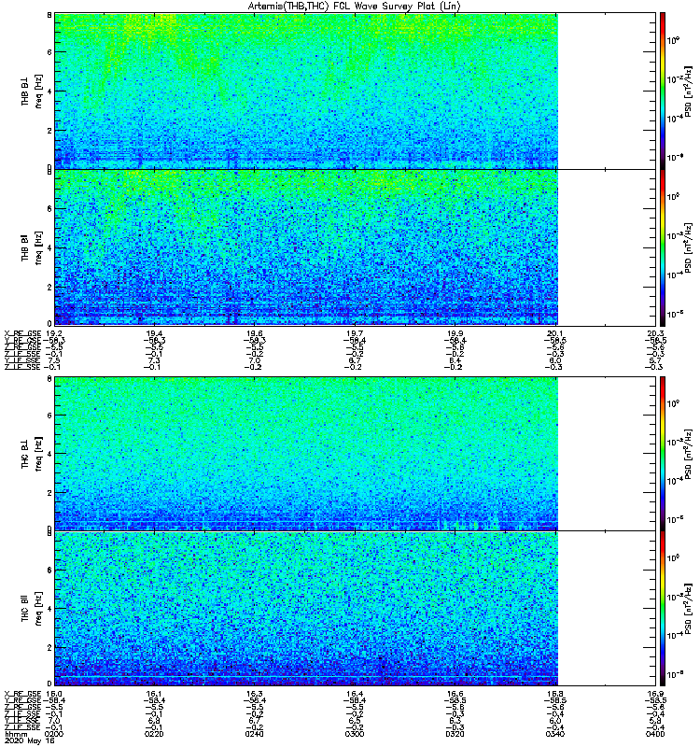
Task: Click the '4' frequency tick of the THB B∥ panel
Action: (x=49, y=247)
